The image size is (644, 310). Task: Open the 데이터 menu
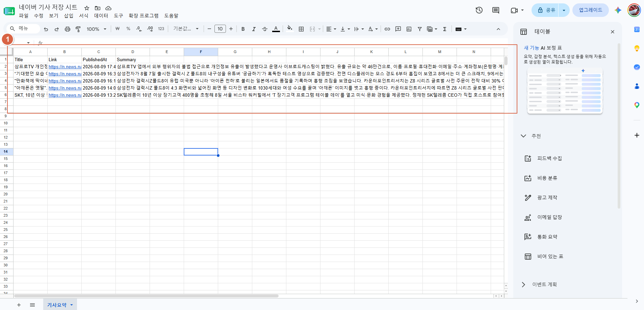[x=101, y=16]
